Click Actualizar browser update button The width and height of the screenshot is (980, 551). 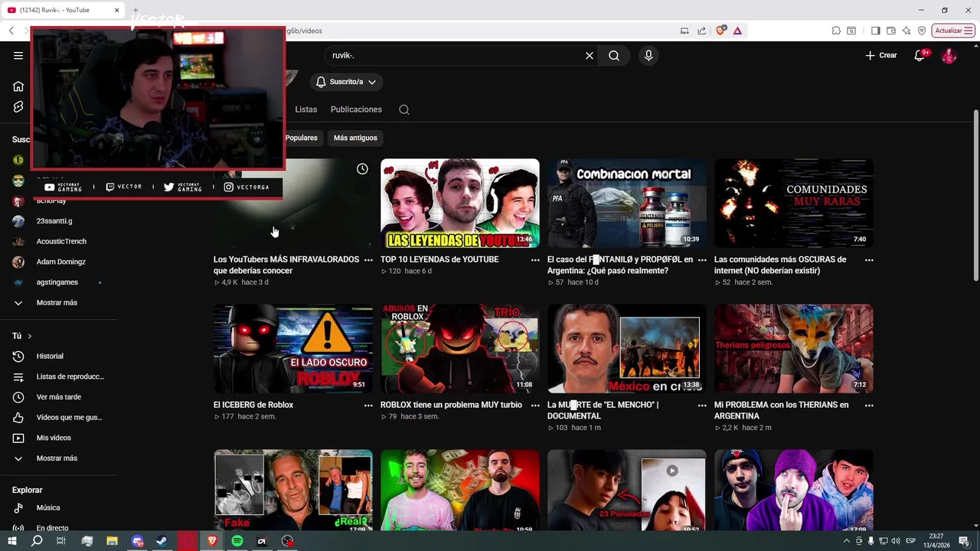[953, 31]
